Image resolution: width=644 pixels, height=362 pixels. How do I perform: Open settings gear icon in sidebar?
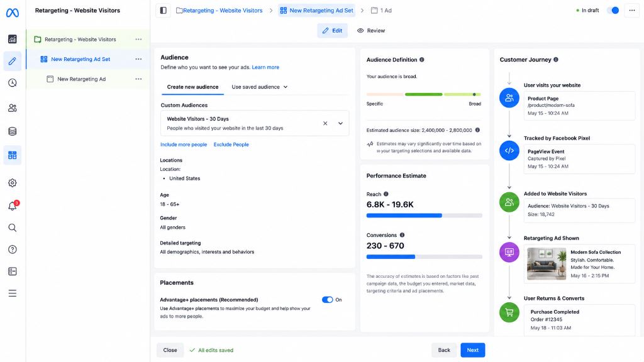13,183
